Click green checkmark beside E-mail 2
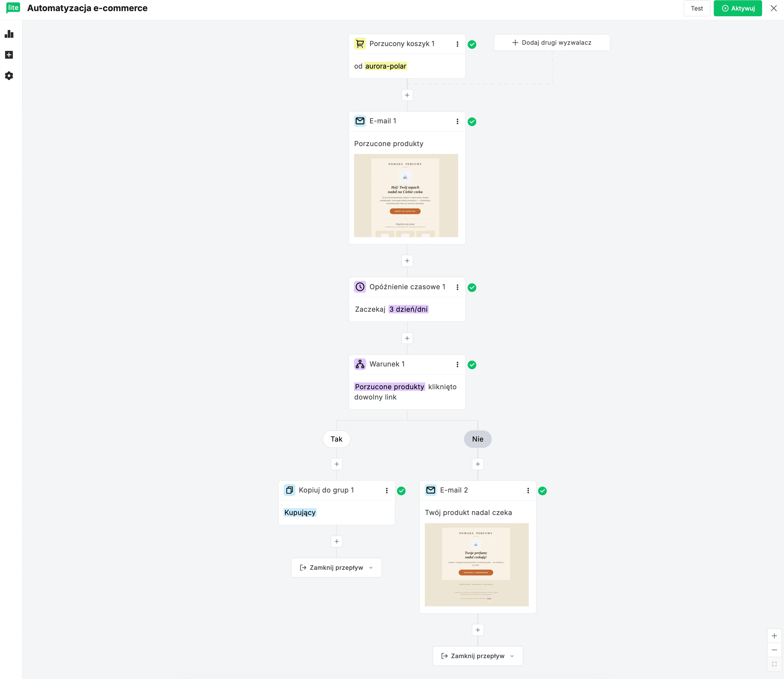The width and height of the screenshot is (784, 679). tap(542, 491)
